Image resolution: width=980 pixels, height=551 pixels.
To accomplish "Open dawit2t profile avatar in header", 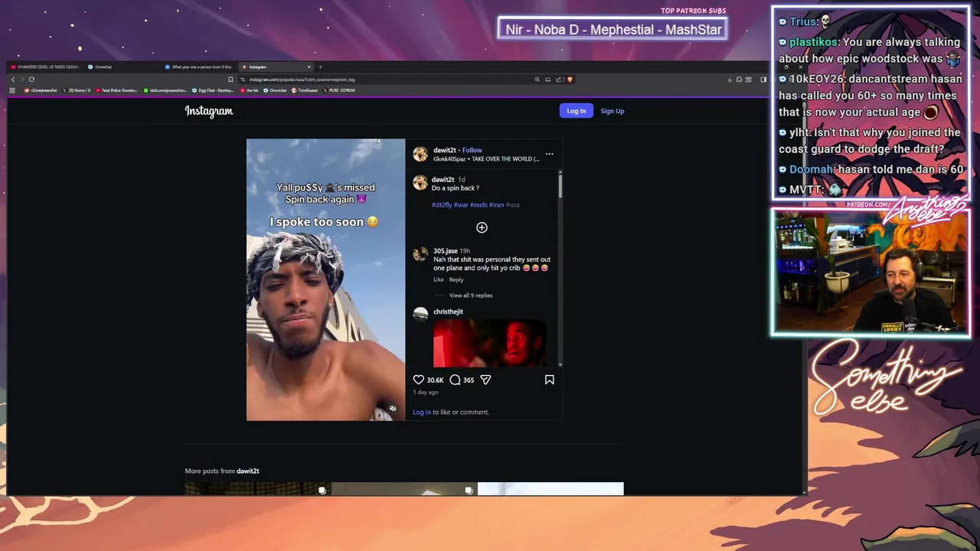I will [420, 154].
